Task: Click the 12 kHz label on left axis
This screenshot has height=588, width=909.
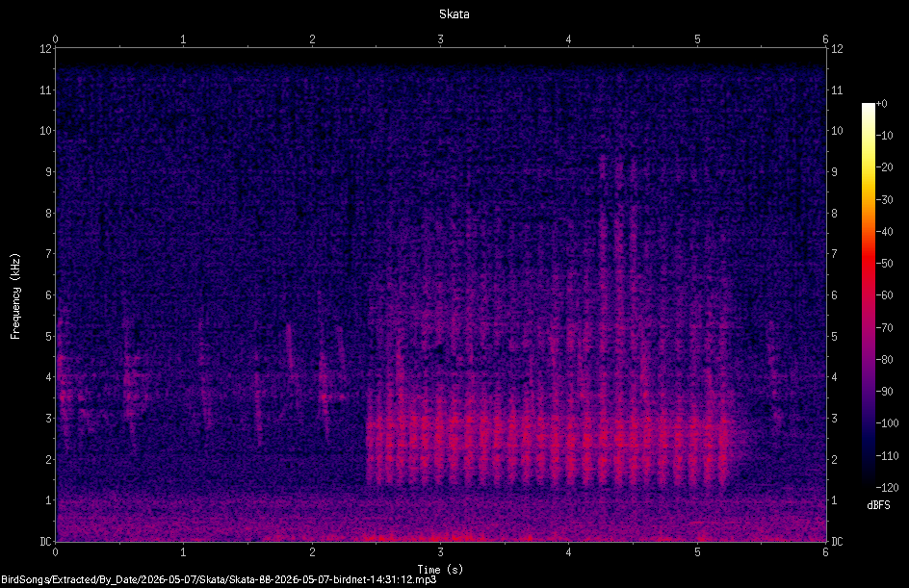Action: 46,49
